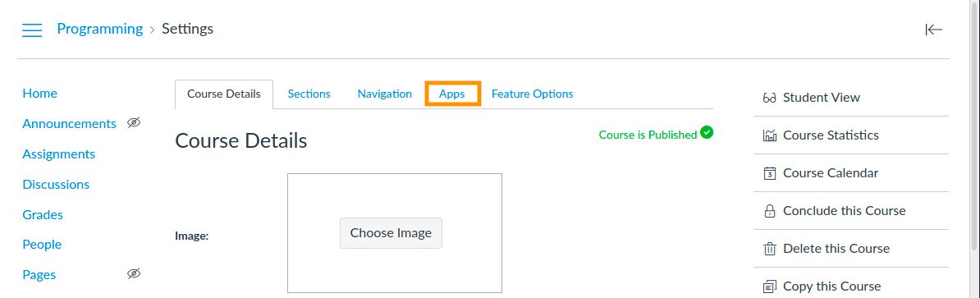980x298 pixels.
Task: Click the Course Calendar icon
Action: (769, 174)
